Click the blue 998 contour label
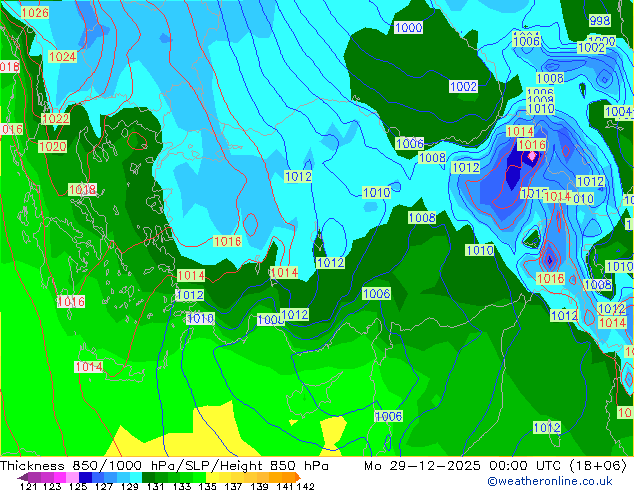This screenshot has height=490, width=634. (x=600, y=20)
